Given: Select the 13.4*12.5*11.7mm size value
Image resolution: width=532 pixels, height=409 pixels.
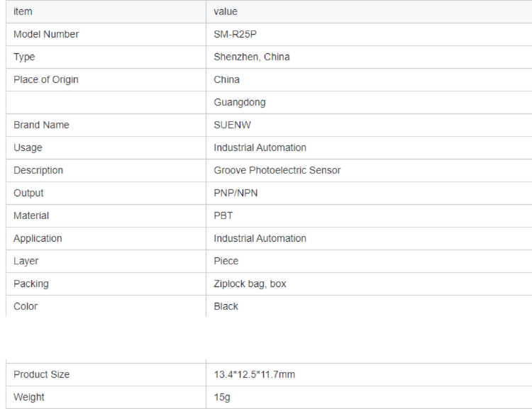Looking at the screenshot, I should [x=255, y=374].
